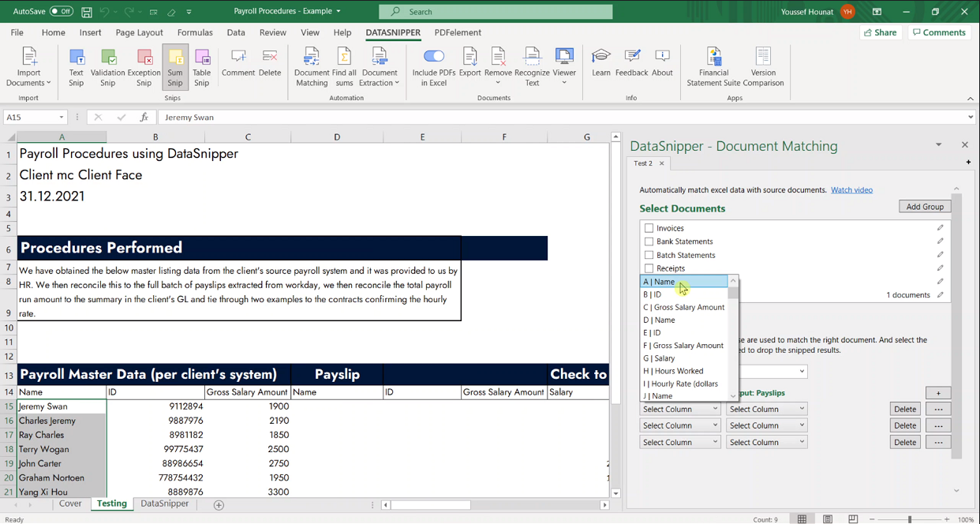Open the Comments button

coord(939,32)
